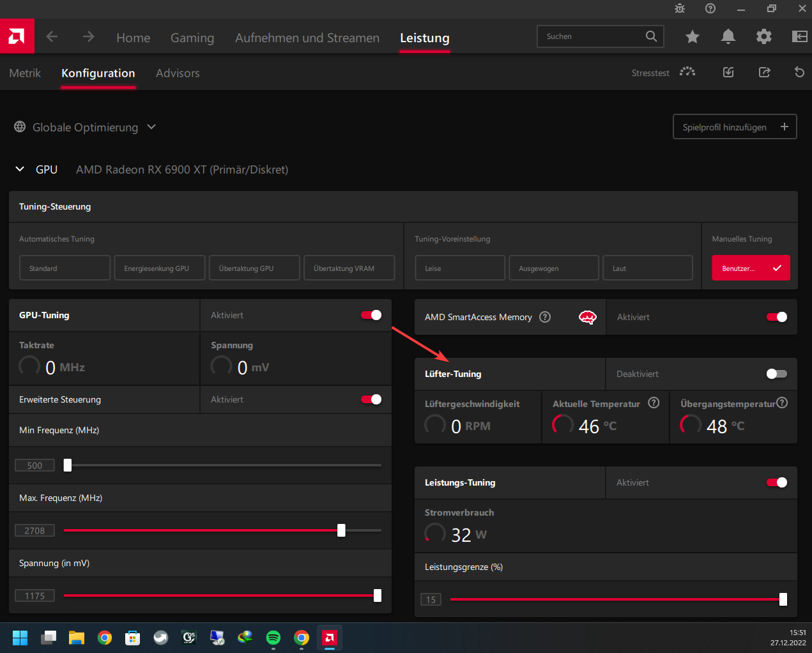Image resolution: width=812 pixels, height=653 pixels.
Task: Open settings gear icon
Action: pos(763,37)
